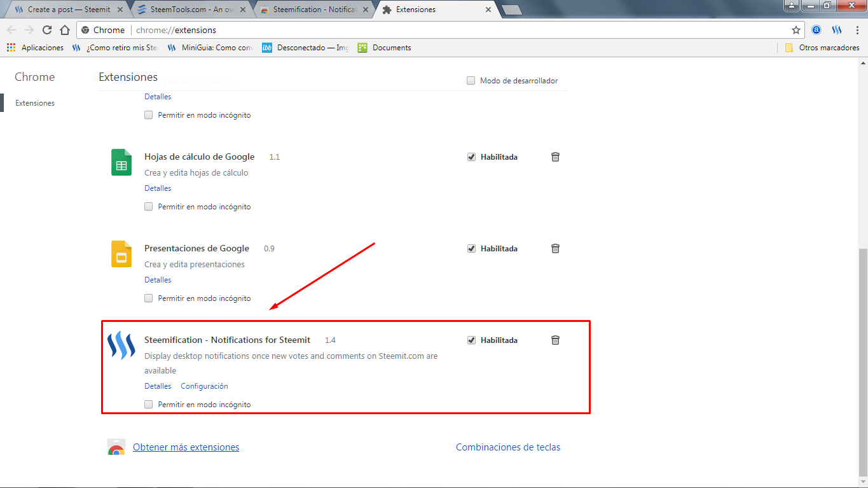This screenshot has height=488, width=868.
Task: Click the blue circular 'a' extension icon
Action: [x=816, y=30]
